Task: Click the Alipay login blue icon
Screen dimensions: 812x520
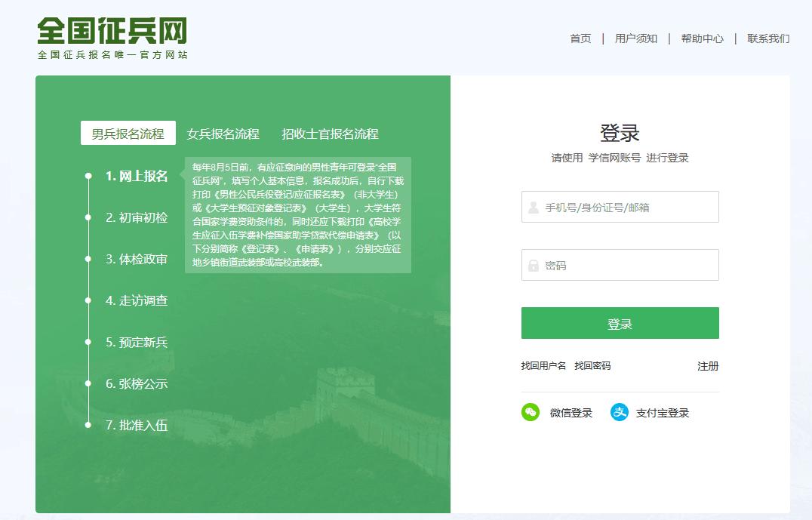Action: (620, 412)
